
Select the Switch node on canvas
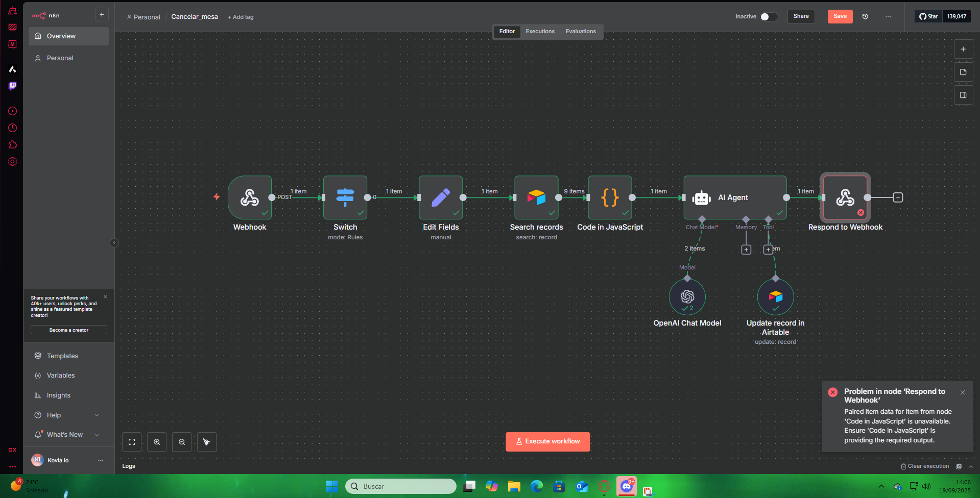(345, 197)
